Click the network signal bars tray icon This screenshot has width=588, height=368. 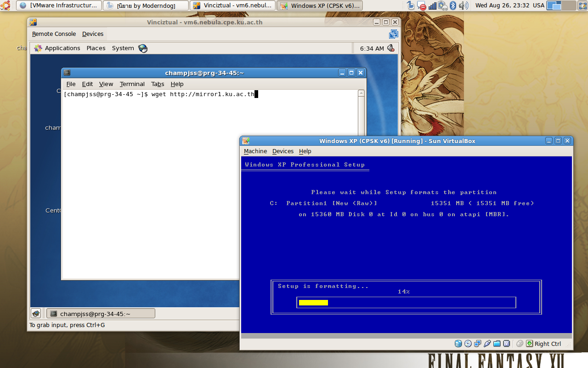pyautogui.click(x=432, y=6)
